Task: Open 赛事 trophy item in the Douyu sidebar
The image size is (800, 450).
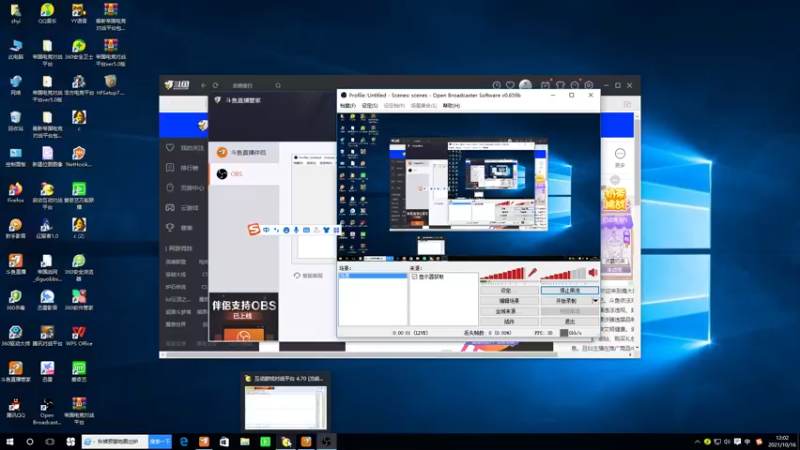Action: coord(180,228)
